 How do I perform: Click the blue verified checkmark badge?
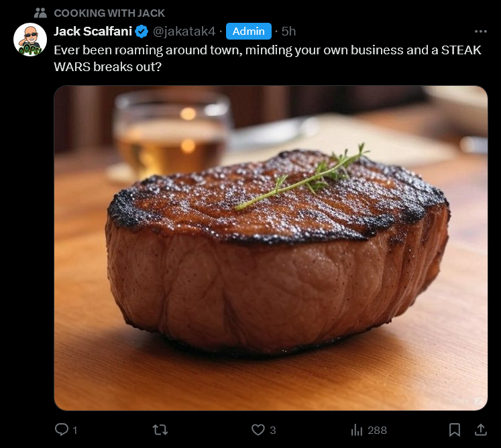(142, 32)
